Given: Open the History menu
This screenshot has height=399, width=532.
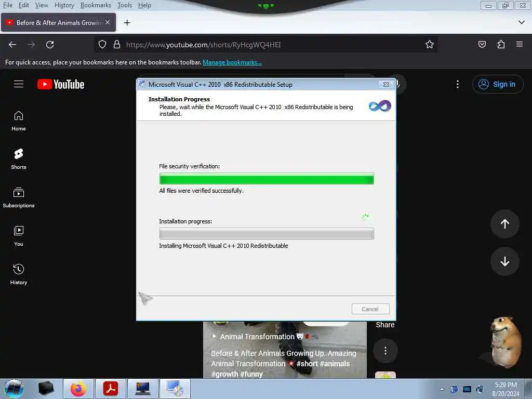Looking at the screenshot, I should click(x=64, y=5).
